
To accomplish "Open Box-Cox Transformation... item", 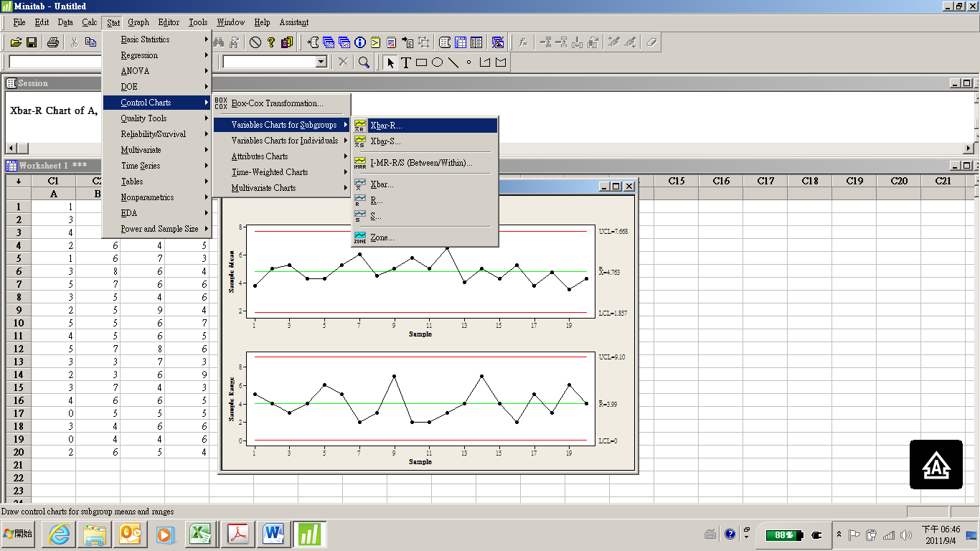I will pos(282,103).
